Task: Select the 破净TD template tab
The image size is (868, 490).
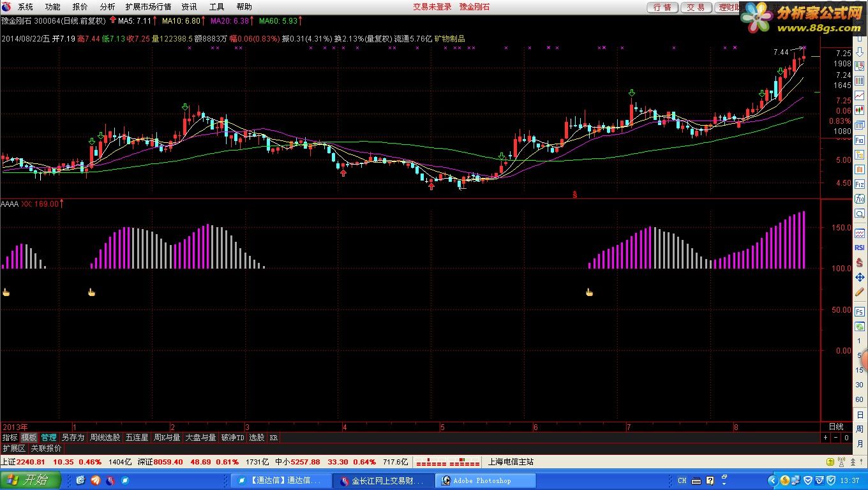Action: coord(232,438)
